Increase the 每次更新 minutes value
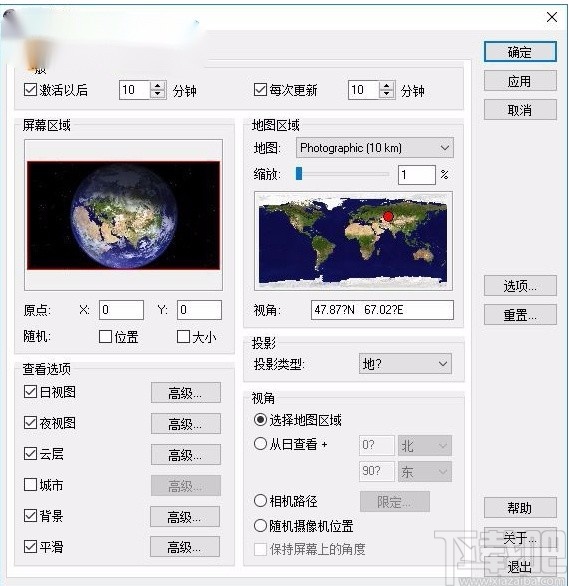 coord(387,86)
